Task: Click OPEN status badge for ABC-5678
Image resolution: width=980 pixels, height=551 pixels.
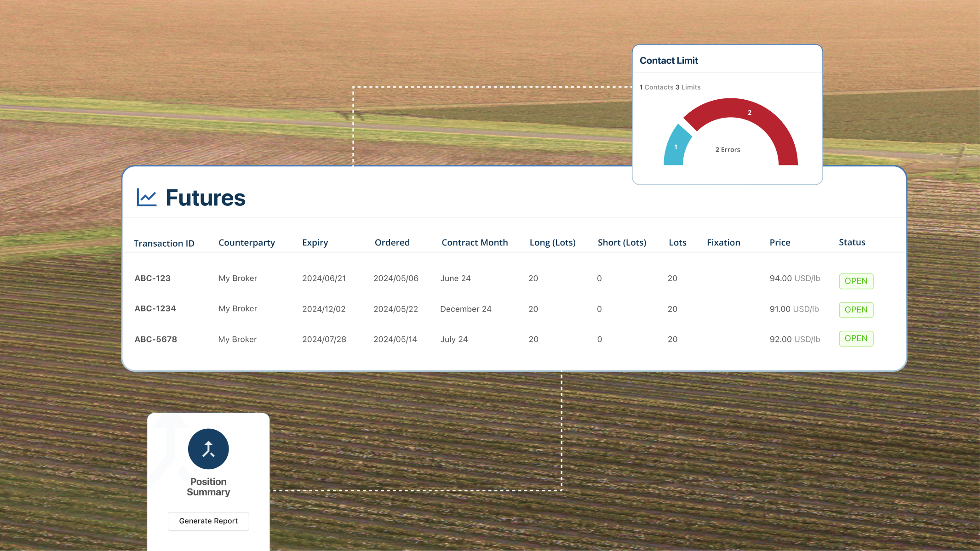Action: (x=856, y=338)
